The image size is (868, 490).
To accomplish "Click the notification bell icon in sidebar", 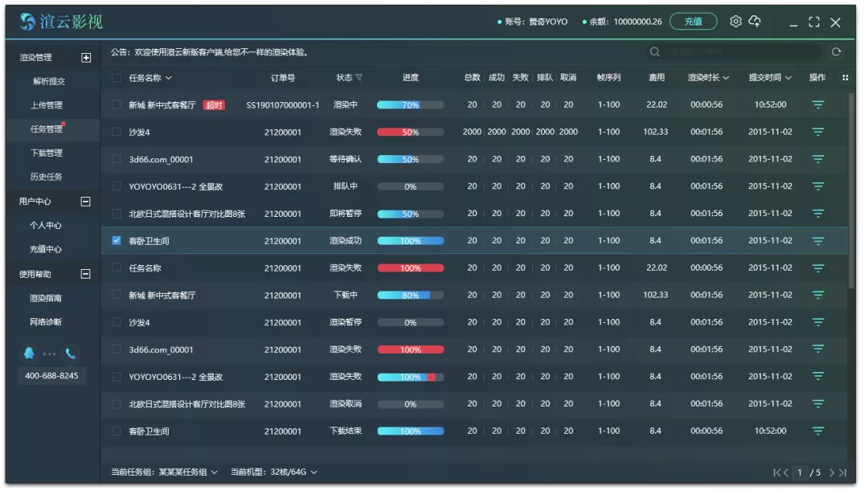I will 30,353.
